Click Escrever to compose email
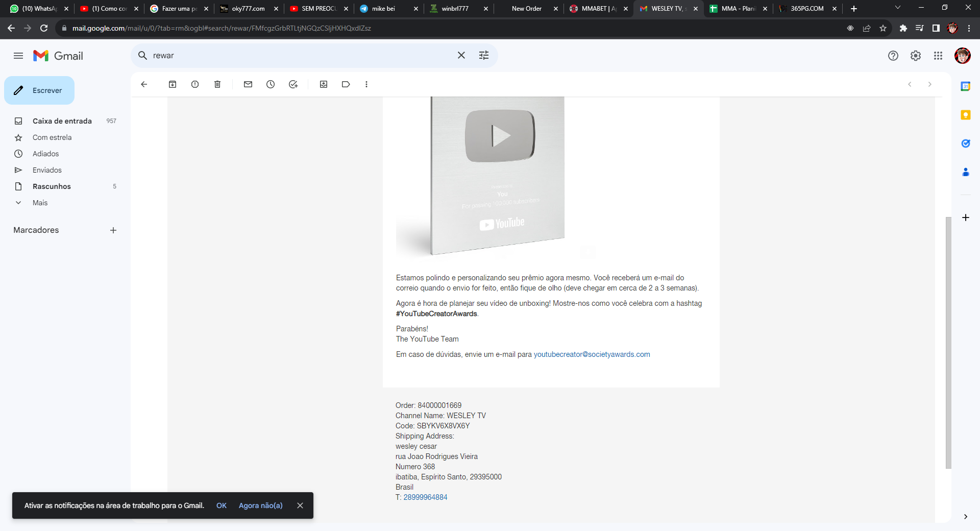 [x=39, y=90]
